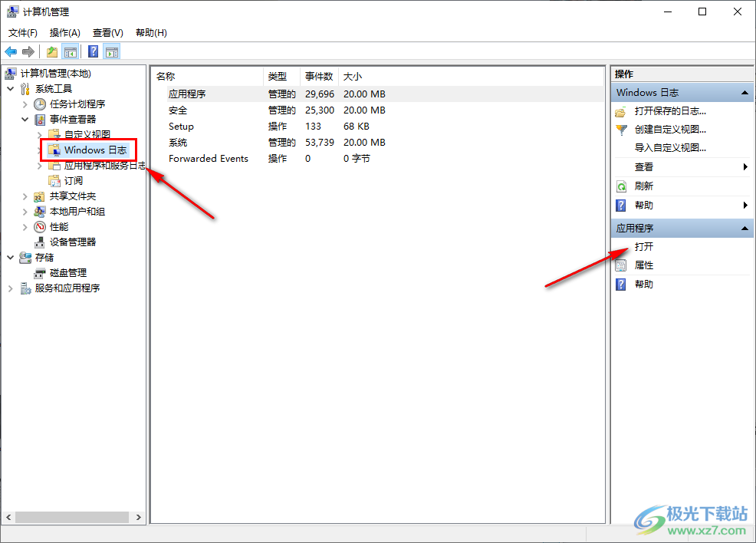Click the 设备管理器 icon
This screenshot has height=543, width=756.
(x=40, y=242)
